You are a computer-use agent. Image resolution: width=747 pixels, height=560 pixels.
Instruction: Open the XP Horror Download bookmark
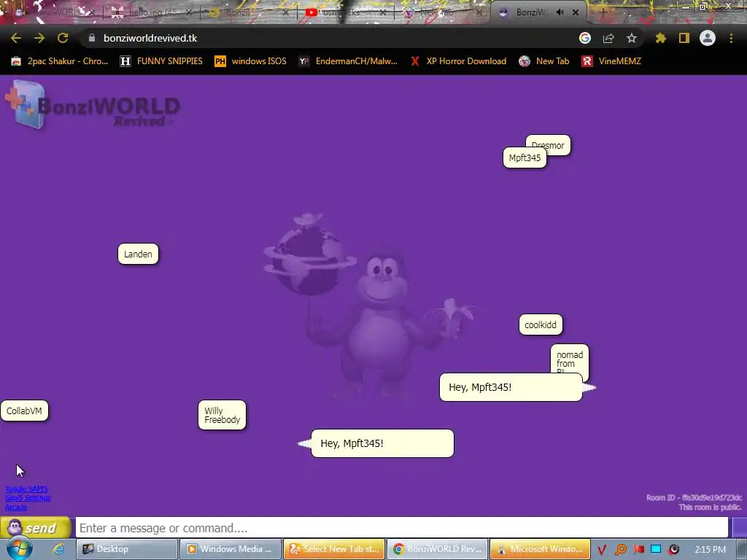tap(458, 61)
